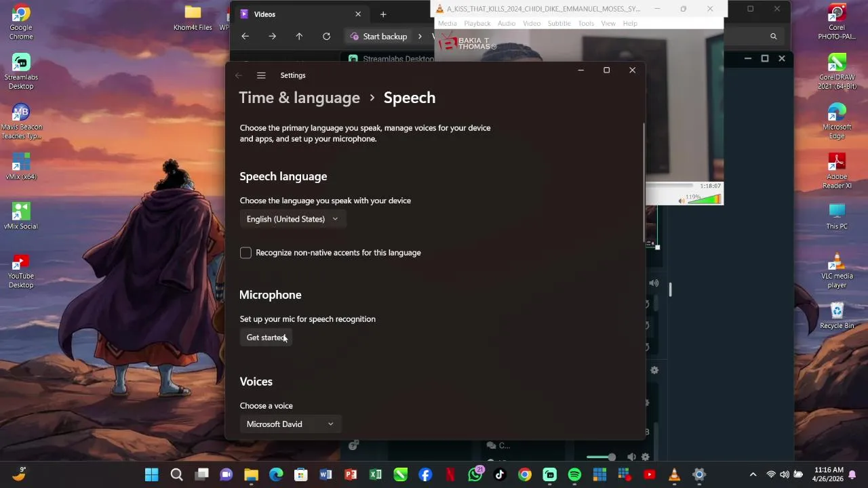868x488 pixels.
Task: Click the Settings window vertical scrollbar
Action: point(644,182)
